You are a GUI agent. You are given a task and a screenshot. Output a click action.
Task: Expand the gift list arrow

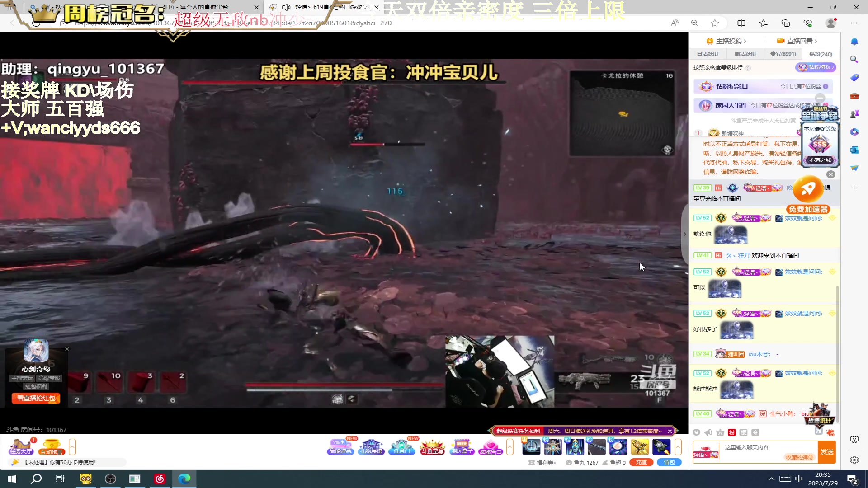(678, 447)
